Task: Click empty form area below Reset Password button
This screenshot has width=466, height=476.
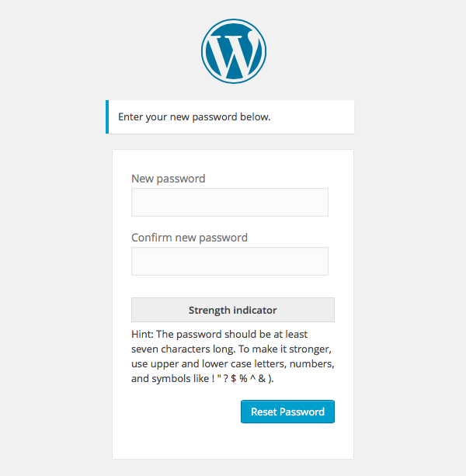Action: 233,443
